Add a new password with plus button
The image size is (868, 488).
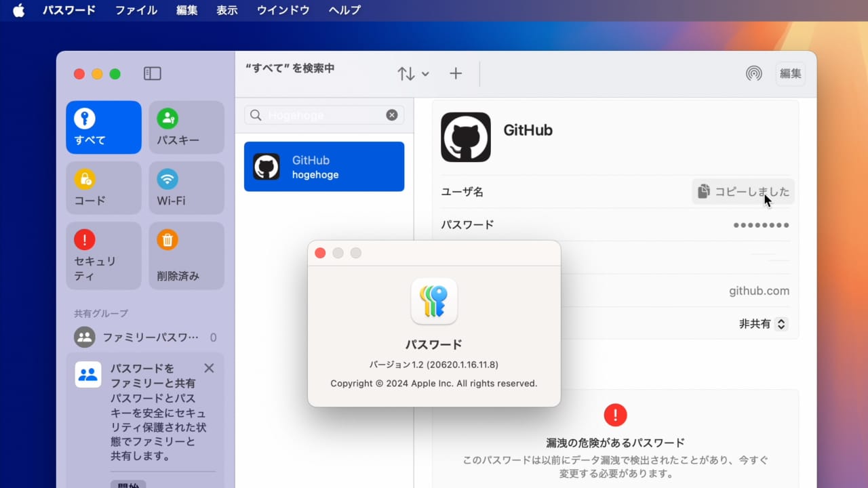click(456, 74)
